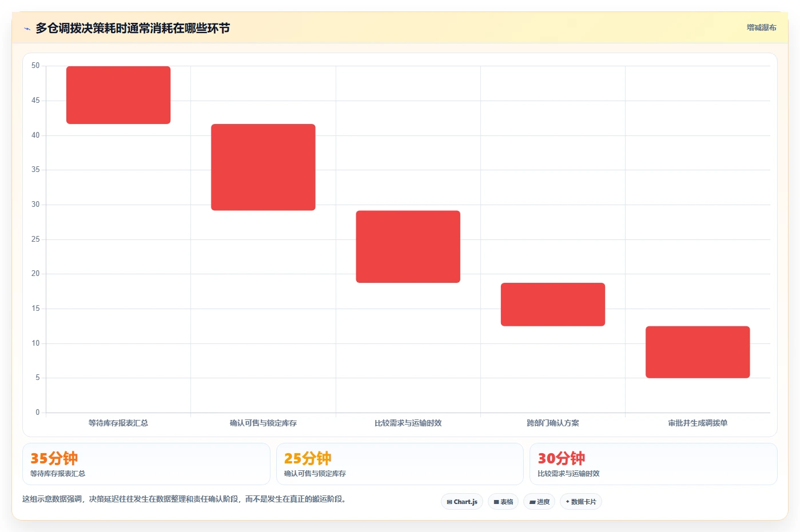The image size is (800, 532).
Task: Open the 25分钟 data card
Action: (400, 464)
